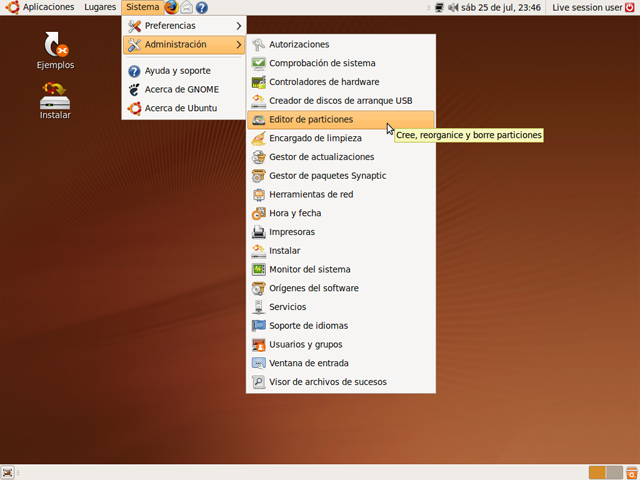Collapse the Administración submenu entry
This screenshot has width=640, height=480.
(x=184, y=44)
